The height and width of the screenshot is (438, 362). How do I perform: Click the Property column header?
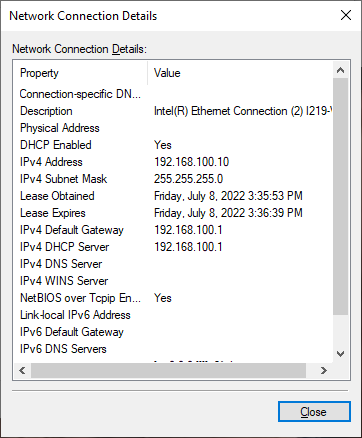[x=80, y=73]
